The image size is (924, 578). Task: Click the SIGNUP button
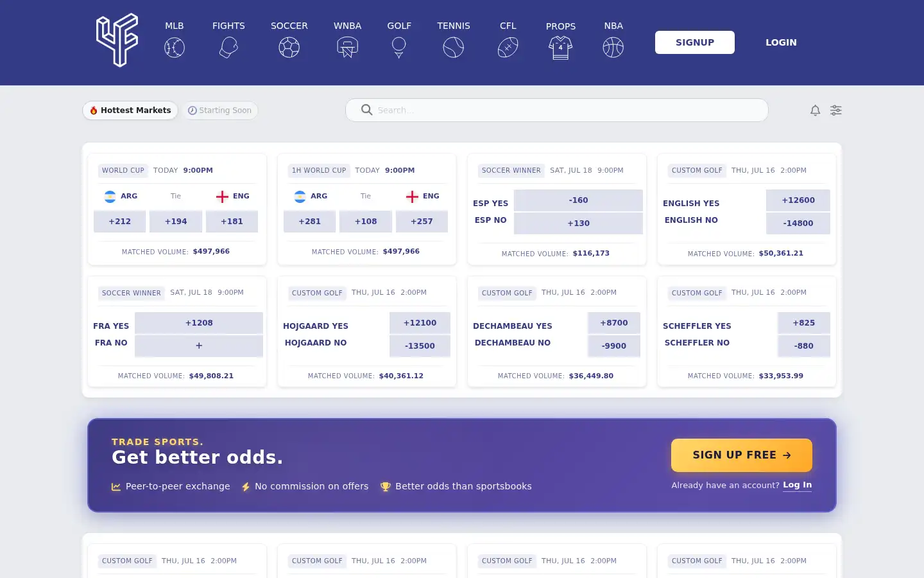695,42
